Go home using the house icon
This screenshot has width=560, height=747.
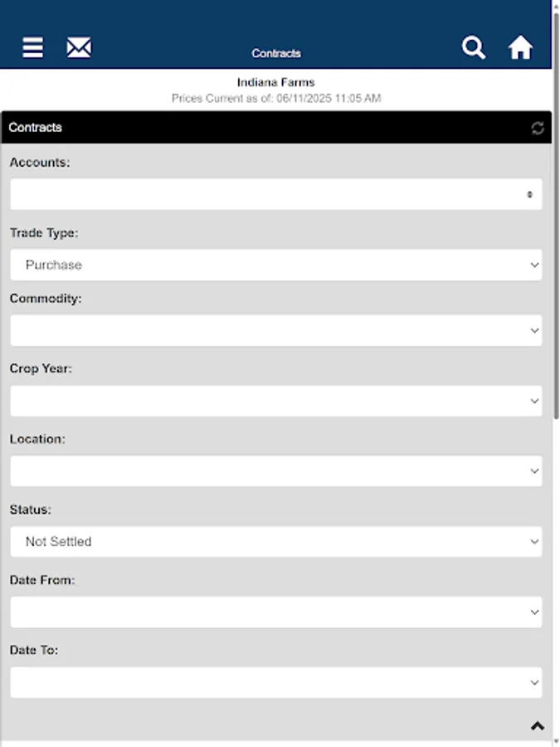pos(520,47)
